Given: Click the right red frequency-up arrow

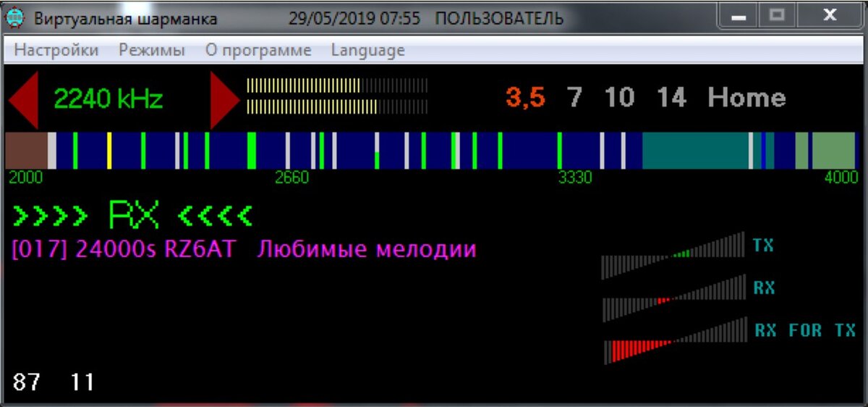Looking at the screenshot, I should click(x=225, y=100).
